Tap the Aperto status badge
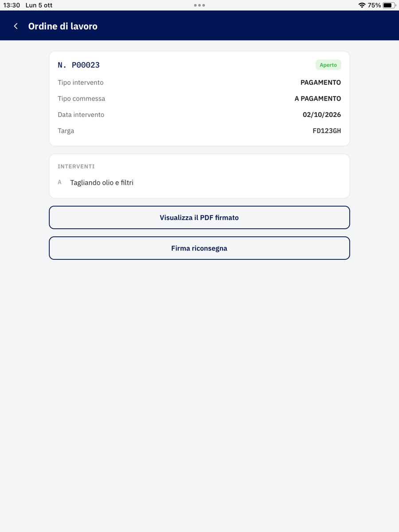399x532 pixels. click(328, 65)
